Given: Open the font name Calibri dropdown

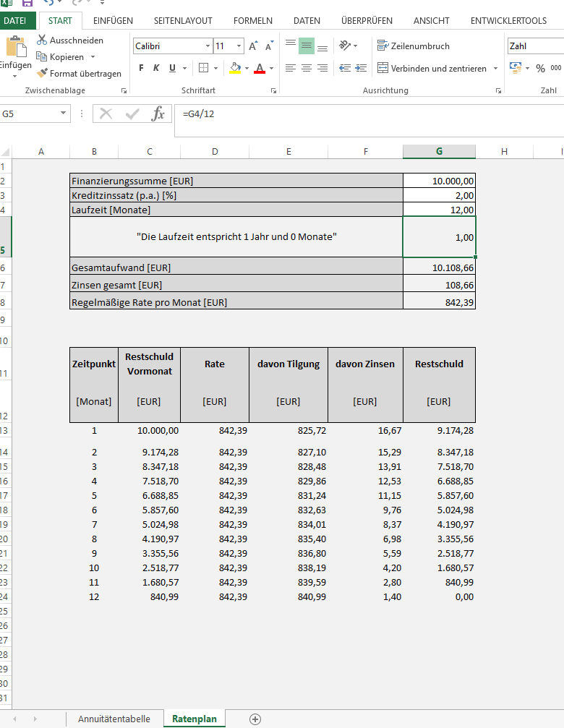Looking at the screenshot, I should tap(208, 46).
